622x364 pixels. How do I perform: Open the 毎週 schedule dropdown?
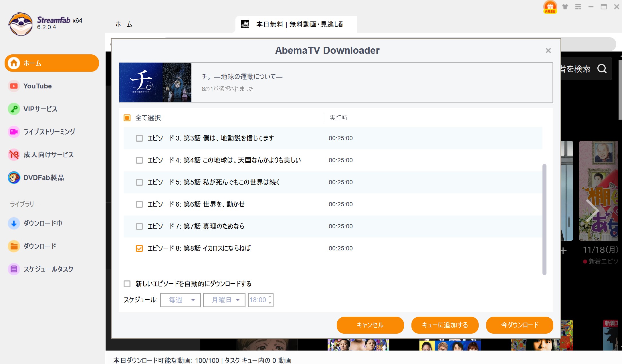pyautogui.click(x=181, y=300)
